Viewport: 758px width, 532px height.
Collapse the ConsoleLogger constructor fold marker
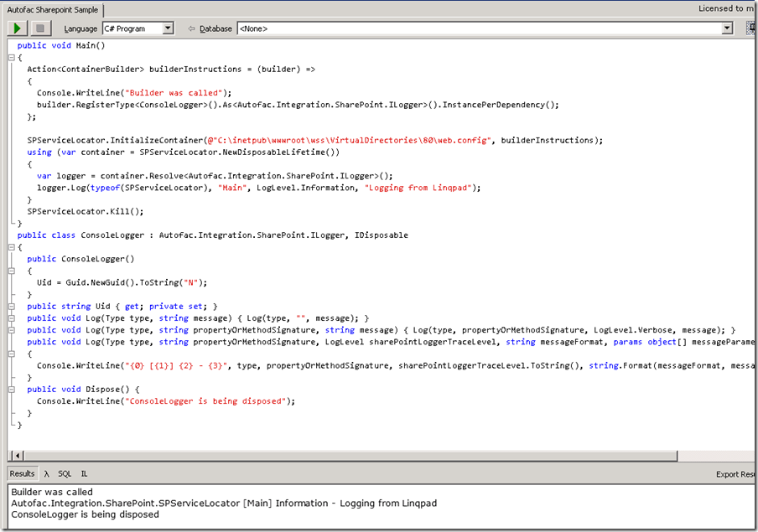point(12,271)
